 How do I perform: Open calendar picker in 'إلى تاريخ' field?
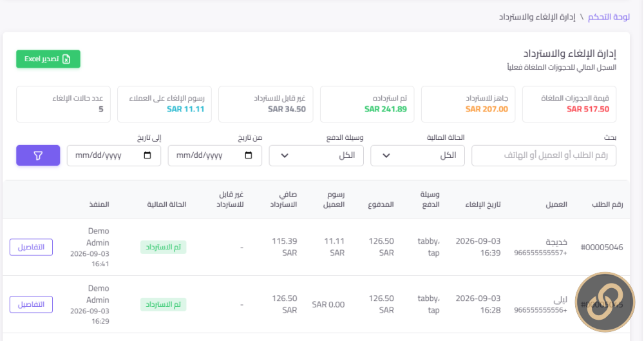(147, 155)
